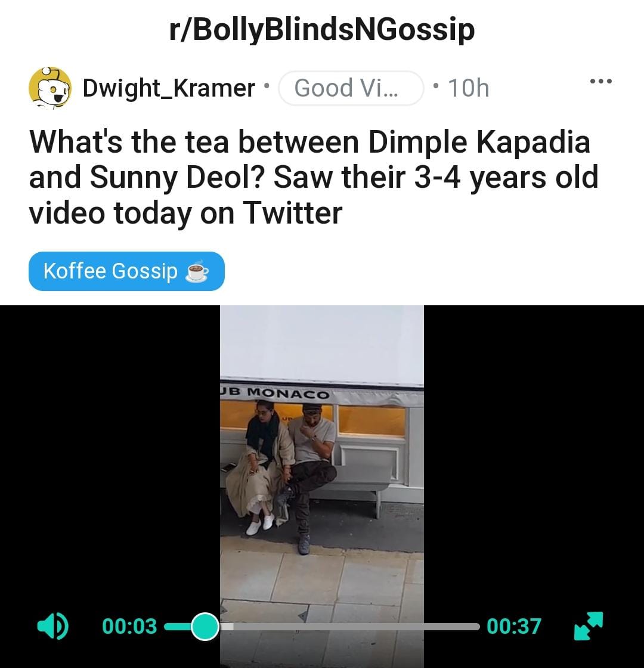Tap the Dwight_Kramer Snoo avatar

tap(49, 88)
